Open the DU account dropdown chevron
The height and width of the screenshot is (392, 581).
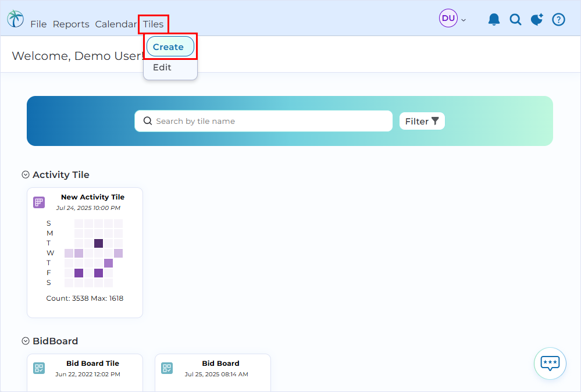(463, 19)
